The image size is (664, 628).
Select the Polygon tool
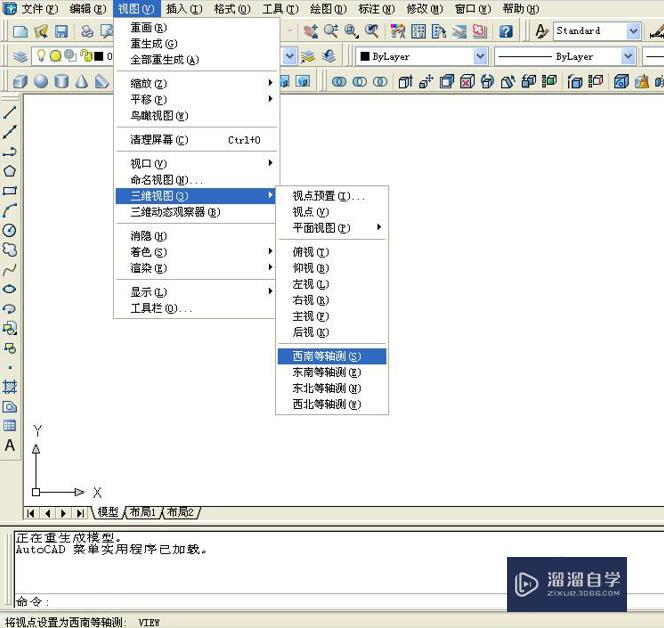pyautogui.click(x=9, y=171)
